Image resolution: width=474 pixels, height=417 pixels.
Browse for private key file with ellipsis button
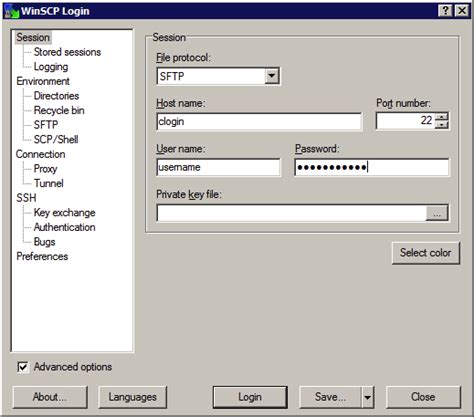(x=437, y=213)
